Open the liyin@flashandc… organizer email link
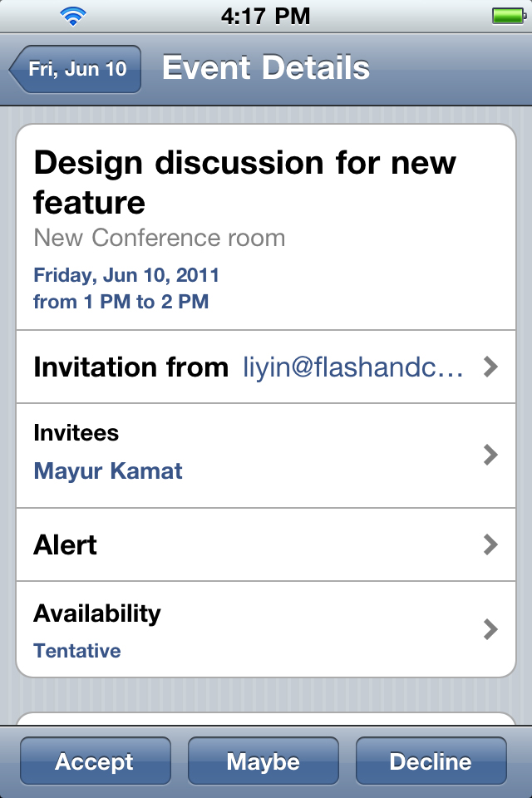This screenshot has height=798, width=532. click(x=352, y=367)
